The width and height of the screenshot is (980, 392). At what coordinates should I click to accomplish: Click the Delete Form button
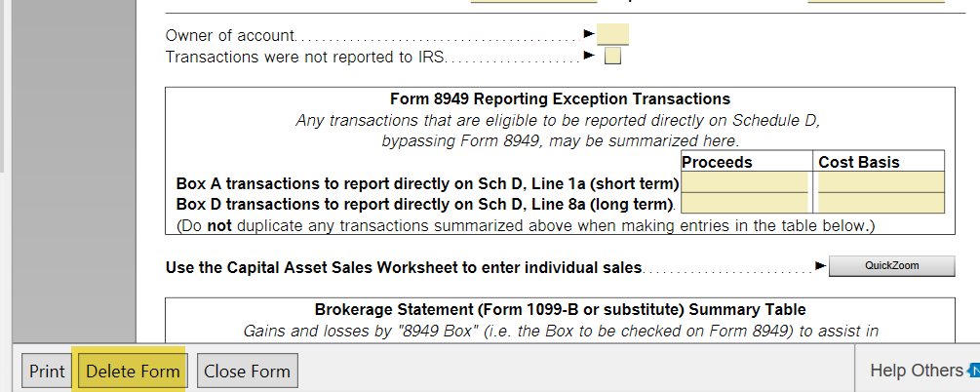133,372
